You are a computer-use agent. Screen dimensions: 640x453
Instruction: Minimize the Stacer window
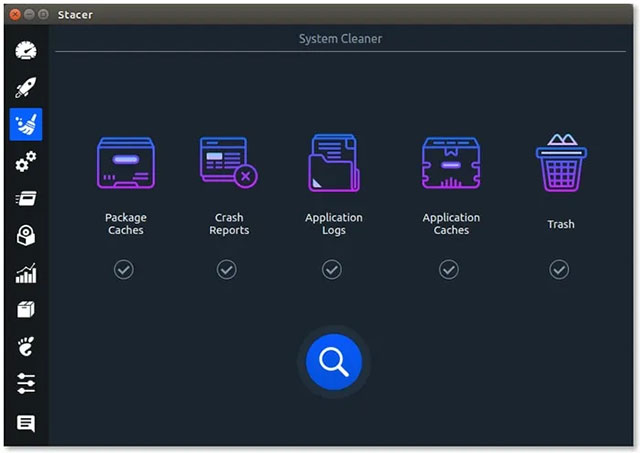[x=29, y=15]
